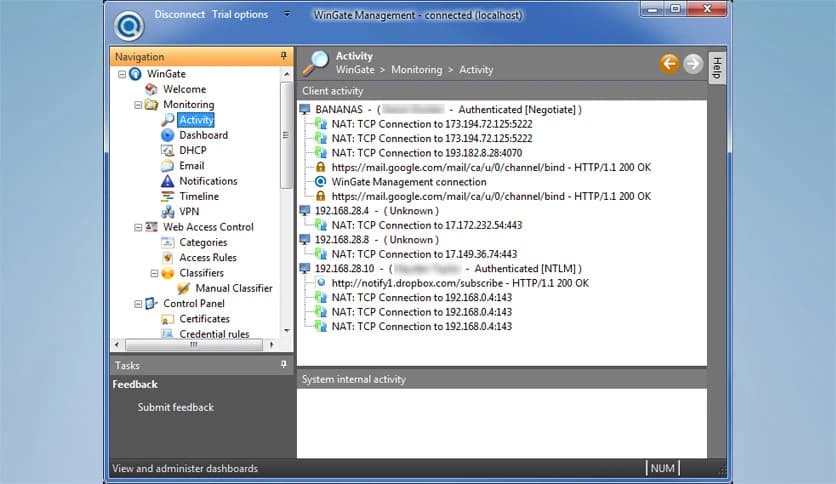Click the navigation horizontal scroll right arrow

point(272,345)
